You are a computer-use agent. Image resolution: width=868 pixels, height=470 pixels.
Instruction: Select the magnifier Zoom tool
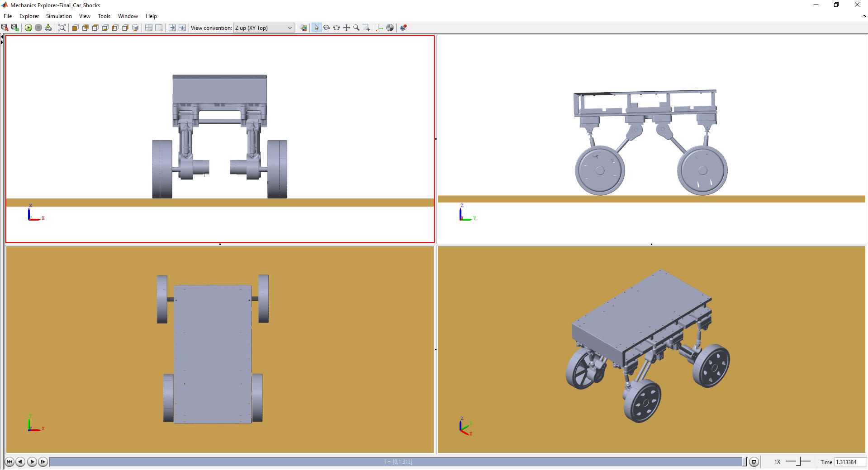[x=356, y=28]
